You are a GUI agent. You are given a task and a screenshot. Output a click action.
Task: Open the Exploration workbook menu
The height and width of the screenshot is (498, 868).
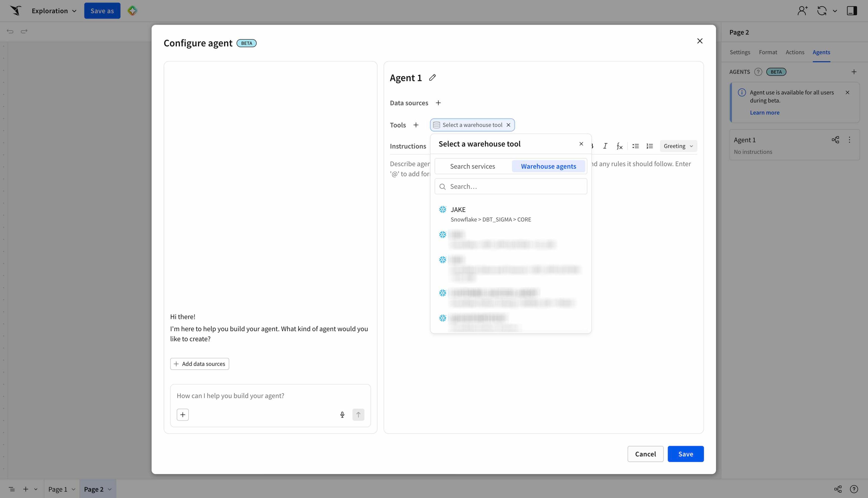[54, 11]
